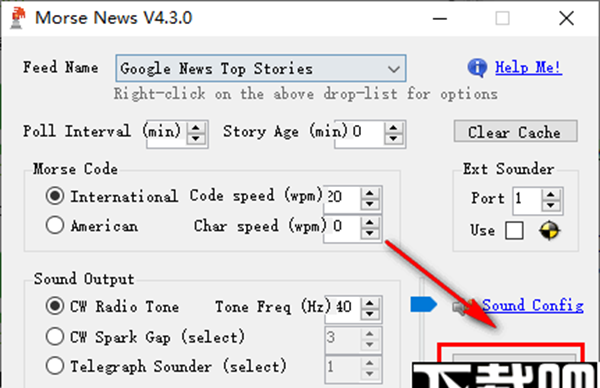The width and height of the screenshot is (600, 388).
Task: Decrease the Ext Sounder Port number
Action: tap(551, 206)
